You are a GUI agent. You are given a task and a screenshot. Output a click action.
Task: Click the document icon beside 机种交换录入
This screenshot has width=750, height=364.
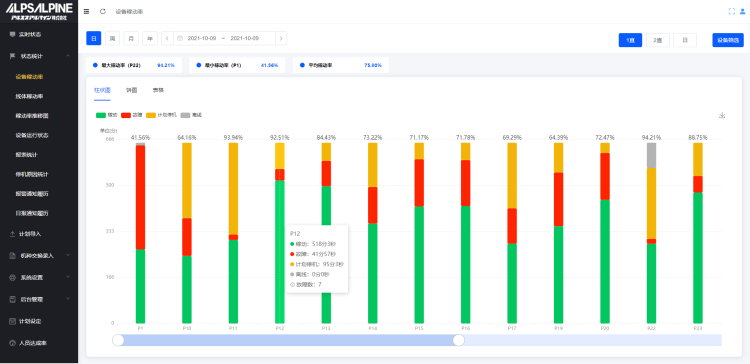point(12,256)
